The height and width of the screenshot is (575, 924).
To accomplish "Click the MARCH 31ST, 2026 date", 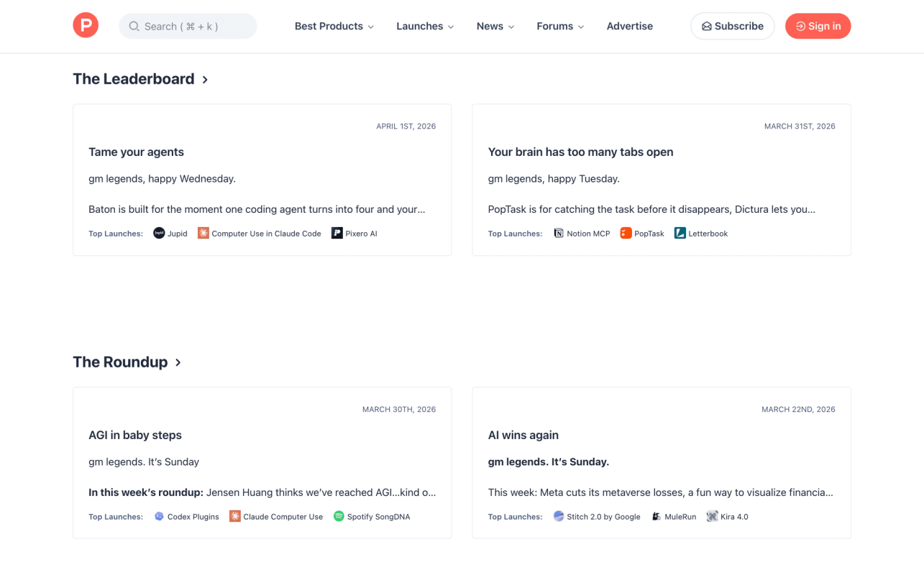I will [800, 126].
